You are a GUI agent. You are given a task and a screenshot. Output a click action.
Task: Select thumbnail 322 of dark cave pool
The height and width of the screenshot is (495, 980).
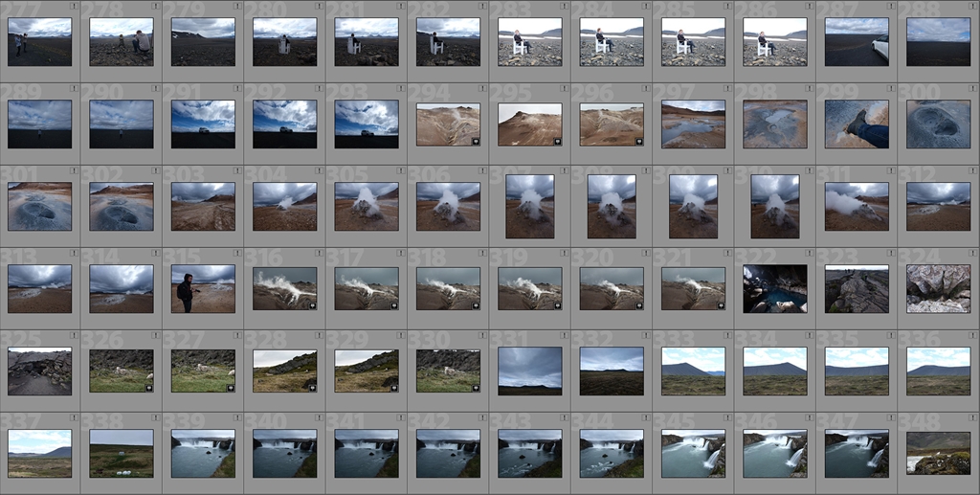[x=775, y=289]
